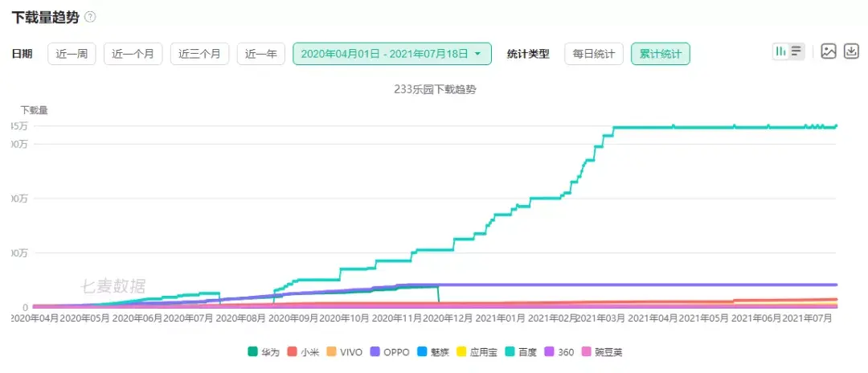Click the download data icon
868x373 pixels.
coord(851,51)
